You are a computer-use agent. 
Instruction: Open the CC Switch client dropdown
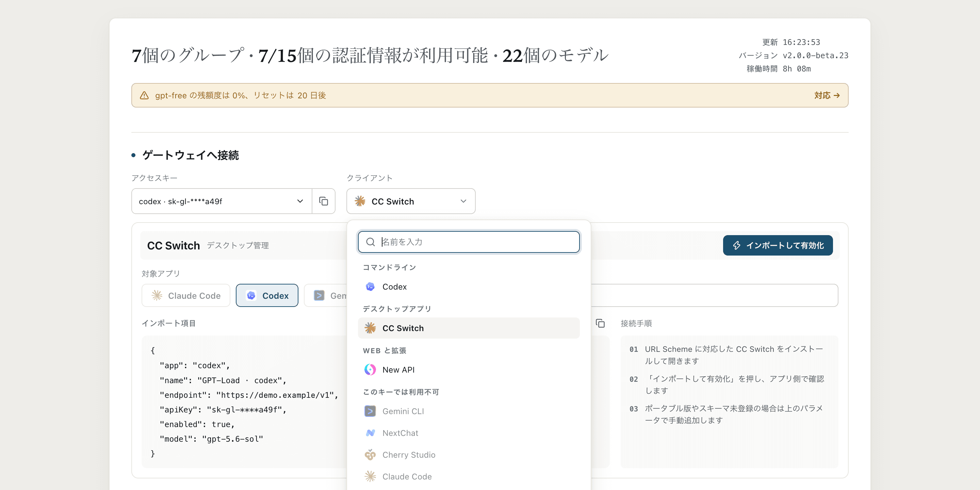click(x=411, y=201)
